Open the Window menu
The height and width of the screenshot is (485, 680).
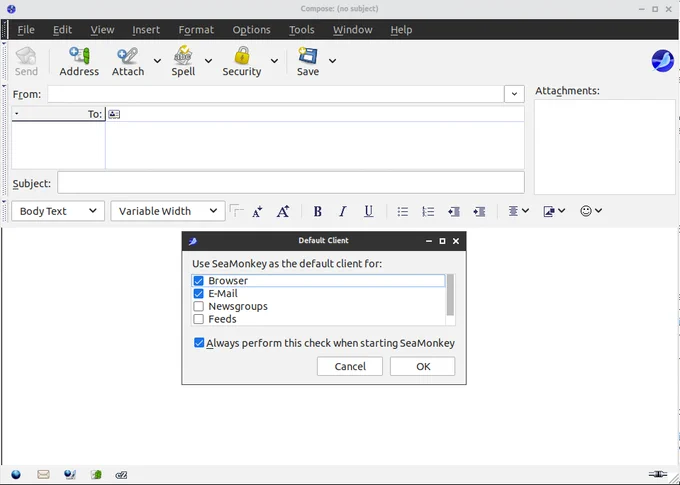pos(353,30)
